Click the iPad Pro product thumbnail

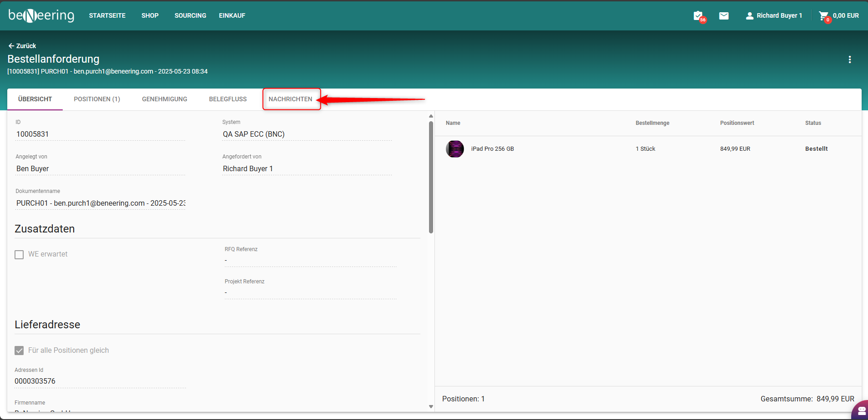(454, 149)
